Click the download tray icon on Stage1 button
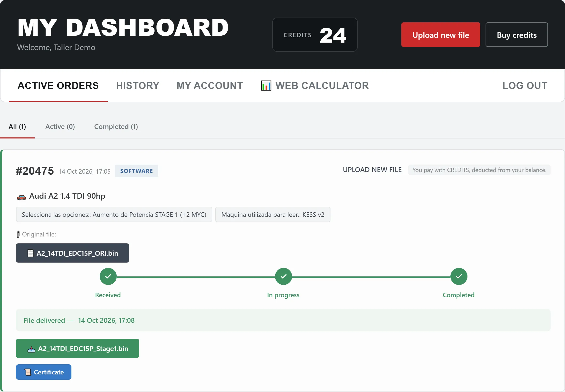The height and width of the screenshot is (392, 565). point(31,349)
